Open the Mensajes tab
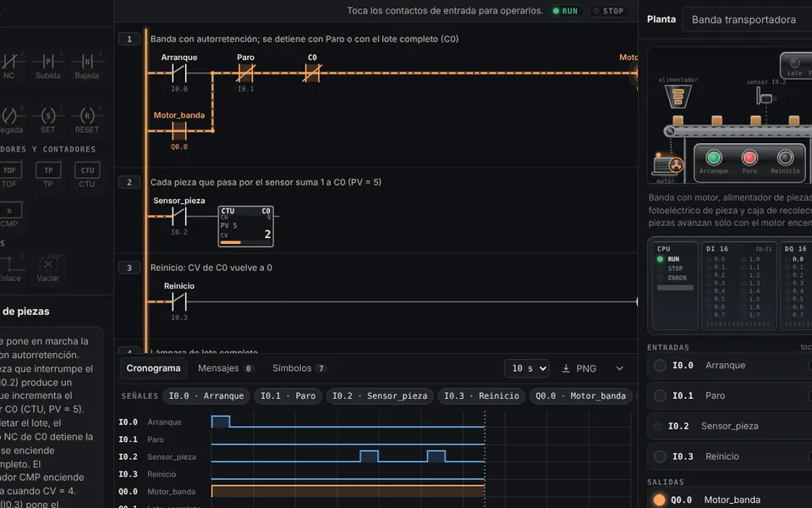Viewport: 812px width, 508px height. coord(225,368)
